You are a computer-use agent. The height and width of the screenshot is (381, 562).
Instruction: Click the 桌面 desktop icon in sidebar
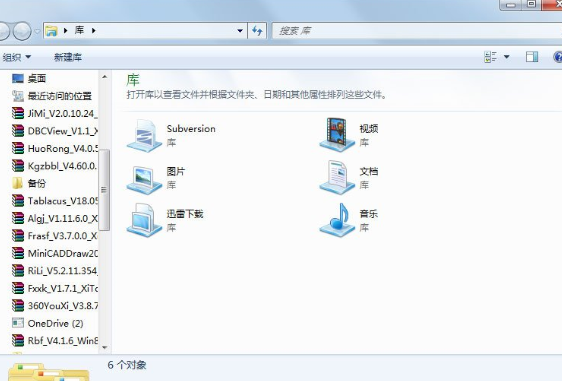pos(18,78)
